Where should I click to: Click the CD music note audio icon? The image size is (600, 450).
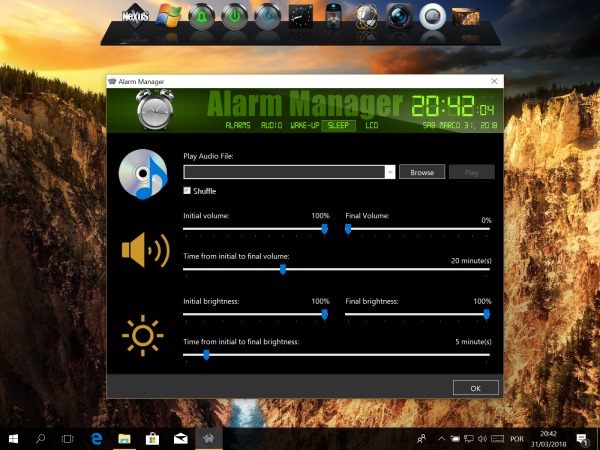click(144, 172)
